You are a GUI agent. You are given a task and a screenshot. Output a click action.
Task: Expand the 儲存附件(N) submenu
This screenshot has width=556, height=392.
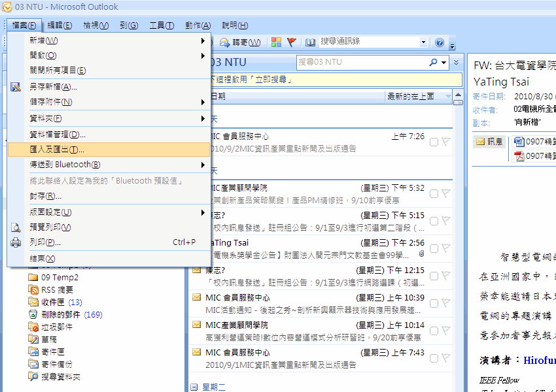203,102
